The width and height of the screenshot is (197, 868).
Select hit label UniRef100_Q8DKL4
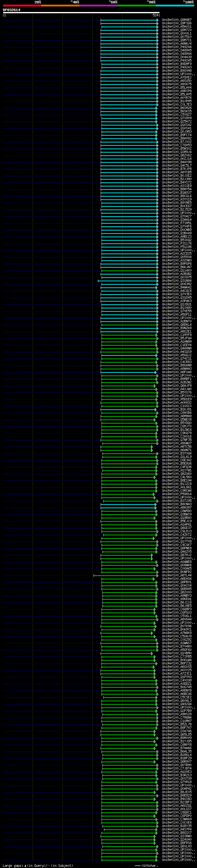coord(177,325)
